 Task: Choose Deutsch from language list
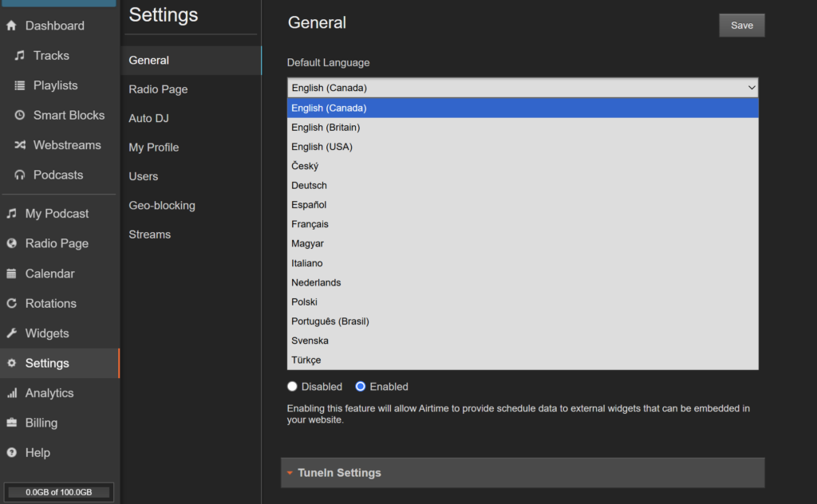(523, 185)
